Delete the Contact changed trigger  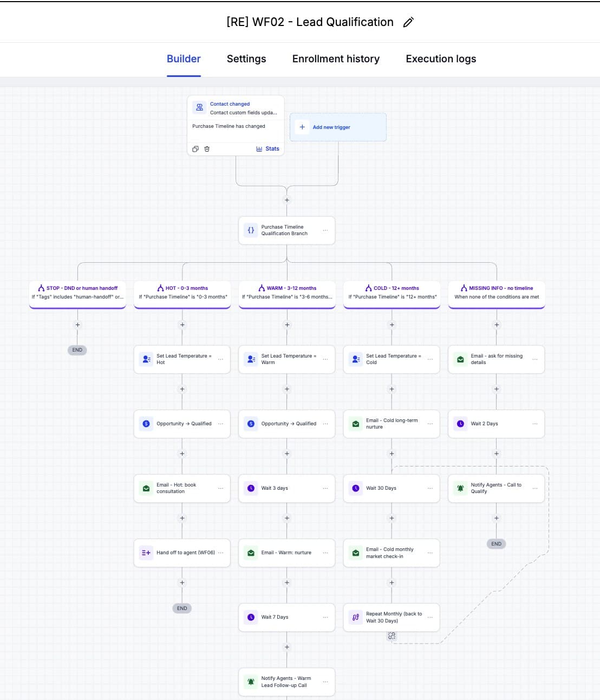[207, 149]
